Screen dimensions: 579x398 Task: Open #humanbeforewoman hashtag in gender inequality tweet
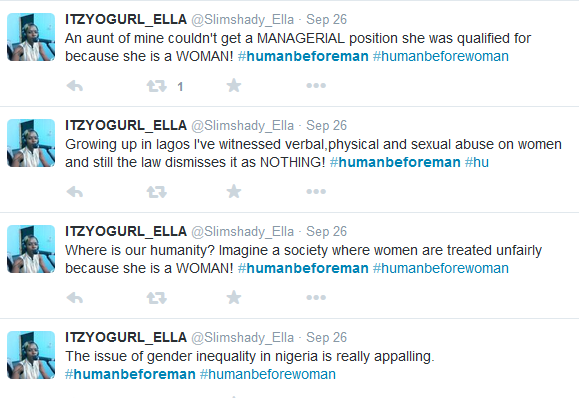[x=268, y=374]
